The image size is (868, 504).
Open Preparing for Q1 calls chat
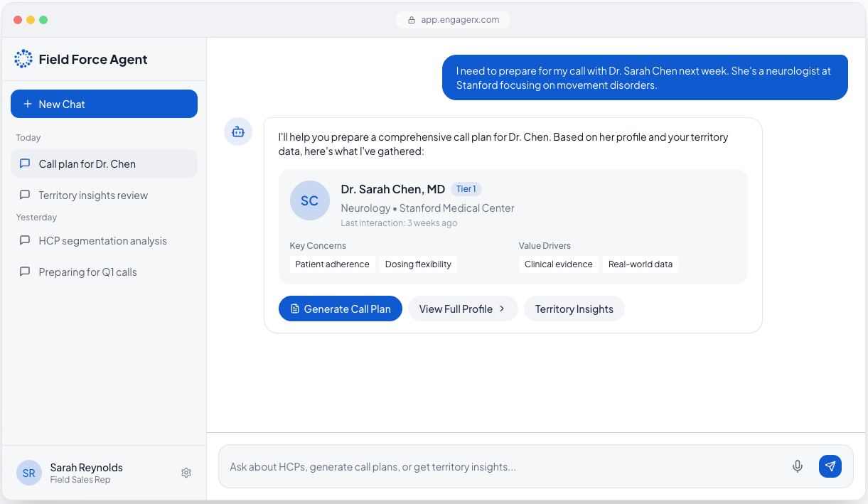[x=104, y=272]
